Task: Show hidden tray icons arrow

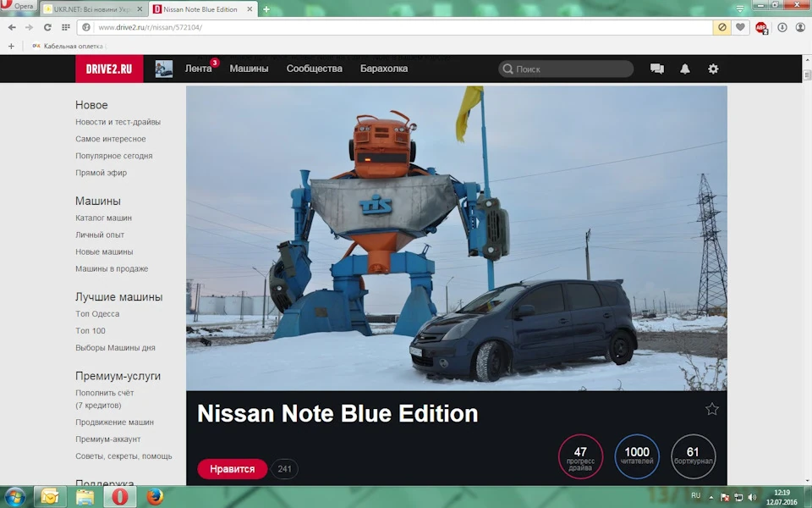Action: [x=711, y=497]
